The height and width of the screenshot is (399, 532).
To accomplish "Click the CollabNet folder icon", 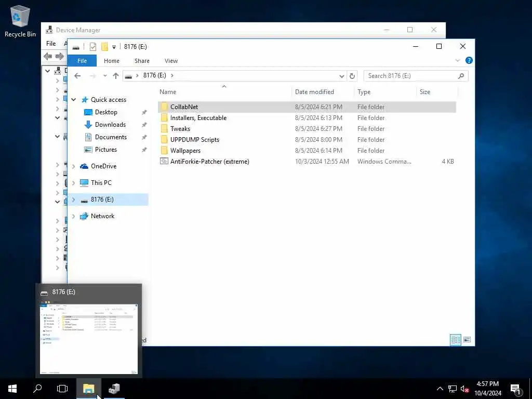I will [164, 107].
